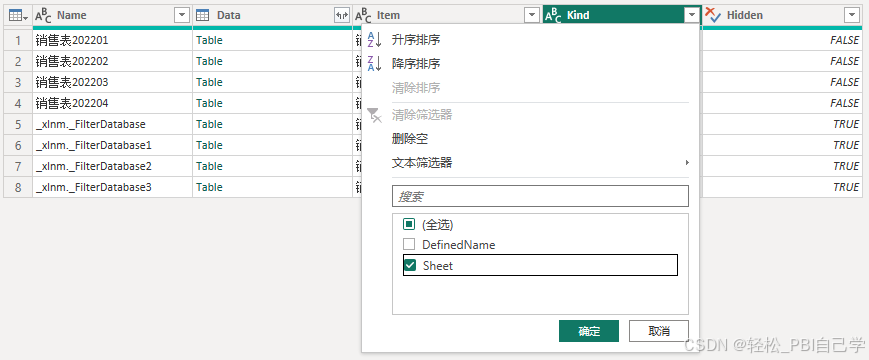Click the clear filter funnel icon
The width and height of the screenshot is (869, 360).
click(x=375, y=115)
